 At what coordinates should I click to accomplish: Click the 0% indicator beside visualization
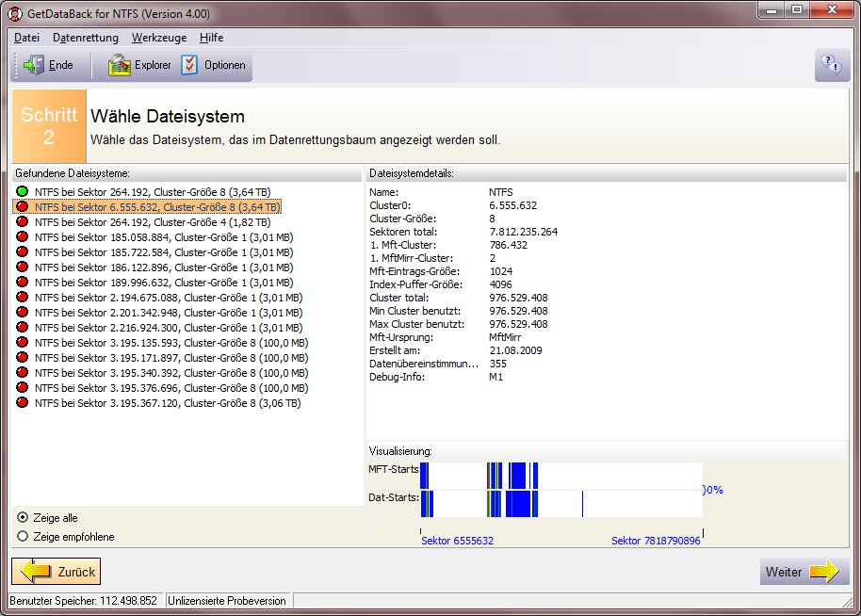pos(713,490)
